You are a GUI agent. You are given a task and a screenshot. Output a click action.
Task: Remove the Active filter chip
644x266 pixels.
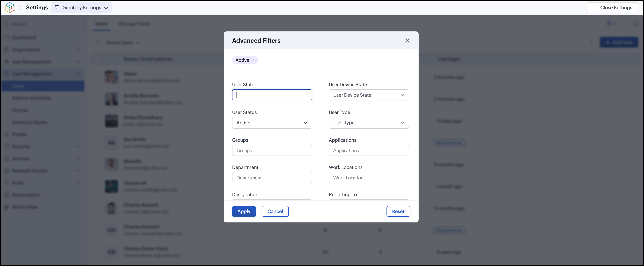(253, 60)
